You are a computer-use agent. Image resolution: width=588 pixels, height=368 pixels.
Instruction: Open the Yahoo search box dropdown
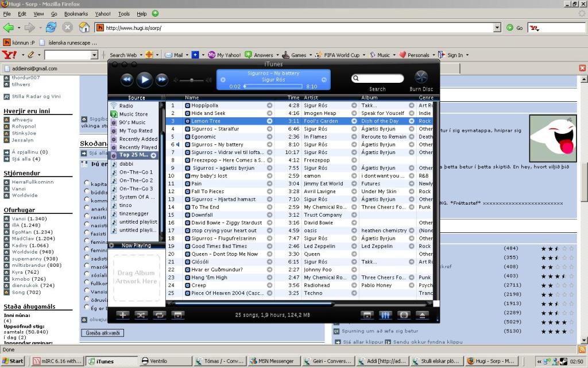[94, 55]
